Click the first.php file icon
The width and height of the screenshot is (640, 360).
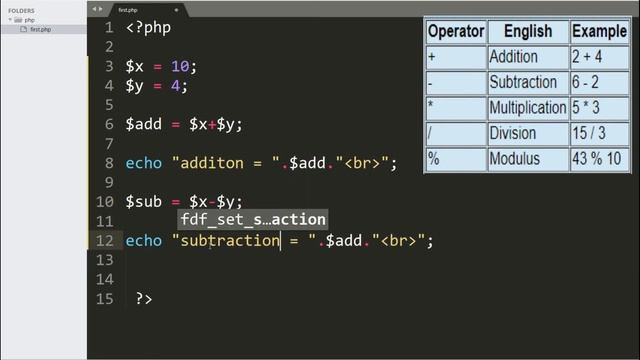[x=24, y=29]
